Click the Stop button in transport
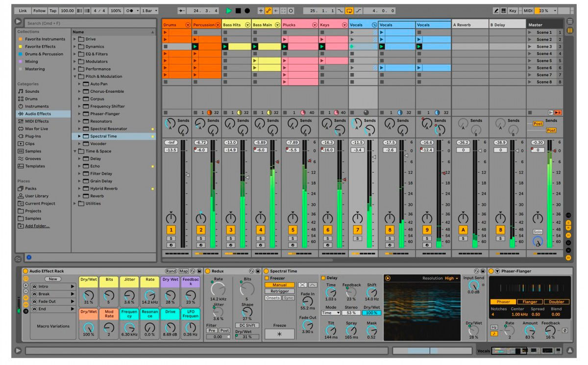The width and height of the screenshot is (588, 365). point(238,10)
